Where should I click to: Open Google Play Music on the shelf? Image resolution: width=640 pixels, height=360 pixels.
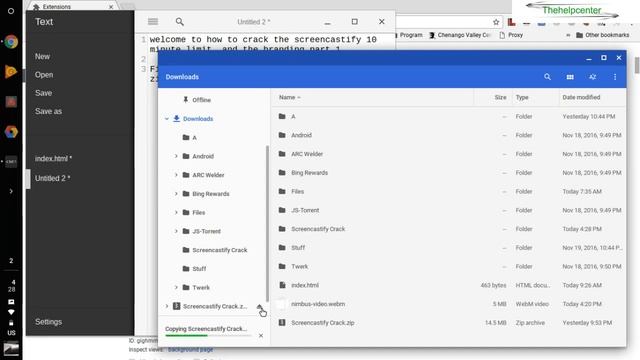(x=11, y=71)
